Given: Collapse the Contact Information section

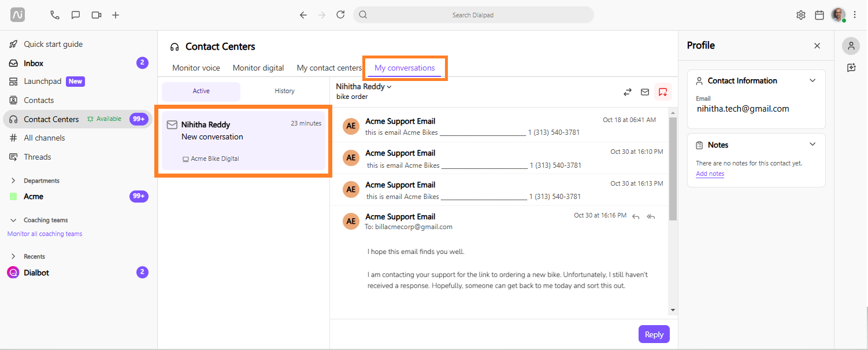Looking at the screenshot, I should 813,80.
